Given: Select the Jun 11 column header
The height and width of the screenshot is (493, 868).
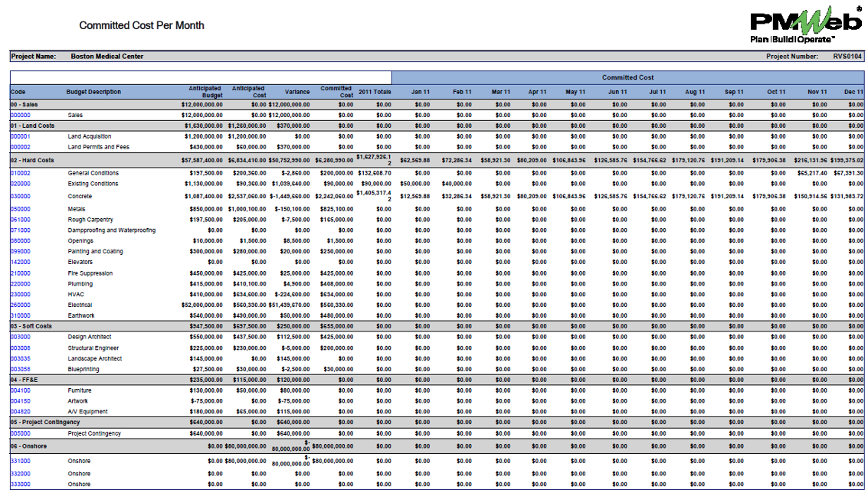Looking at the screenshot, I should (617, 92).
